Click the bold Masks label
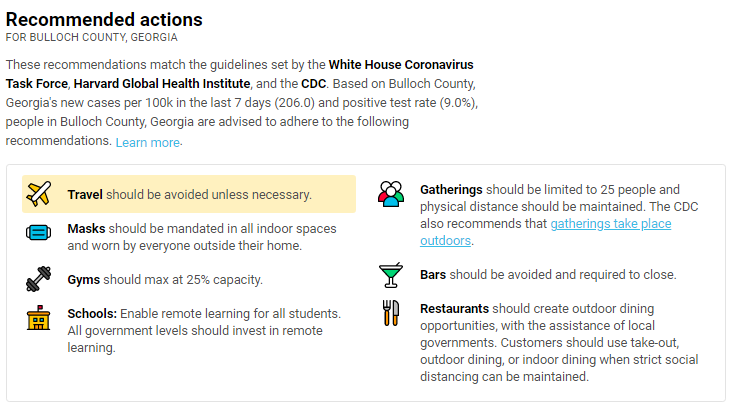The width and height of the screenshot is (737, 408). point(86,229)
